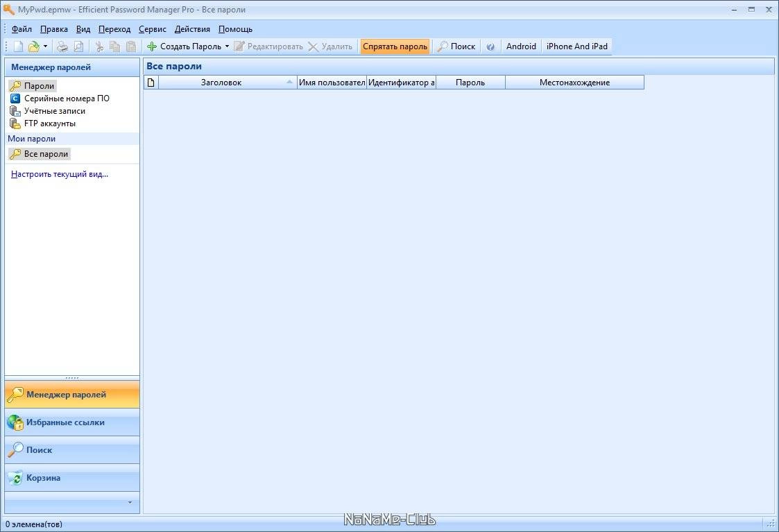Click the Android toolbar button
779x532 pixels.
click(521, 46)
